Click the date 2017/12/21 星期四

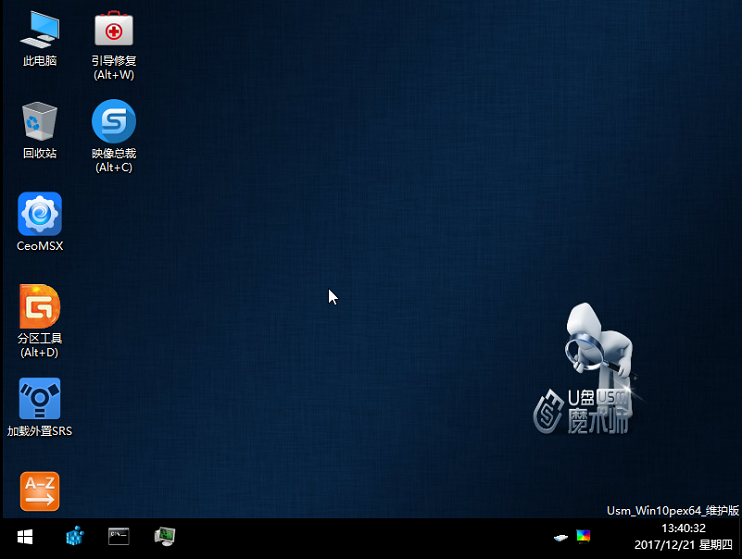pyautogui.click(x=684, y=547)
